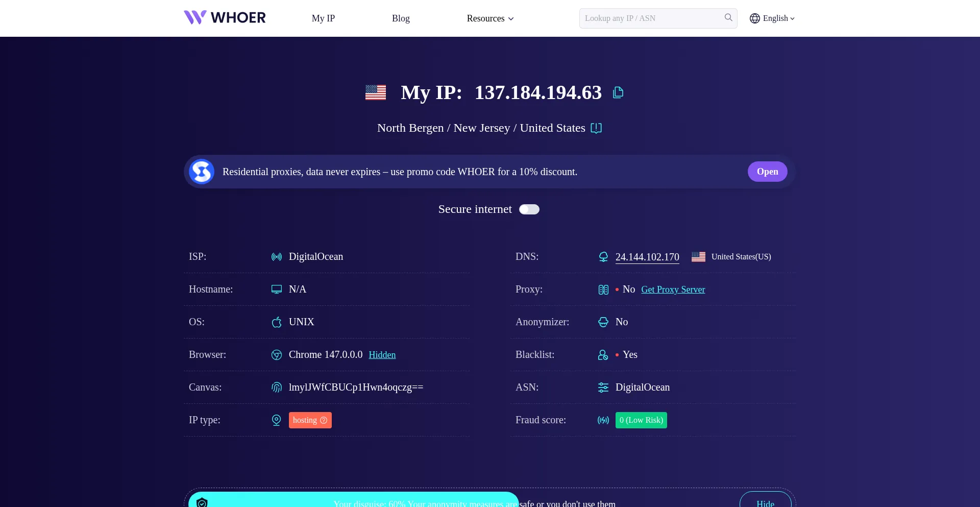Click the DigitalOcean ASN value

(x=643, y=388)
